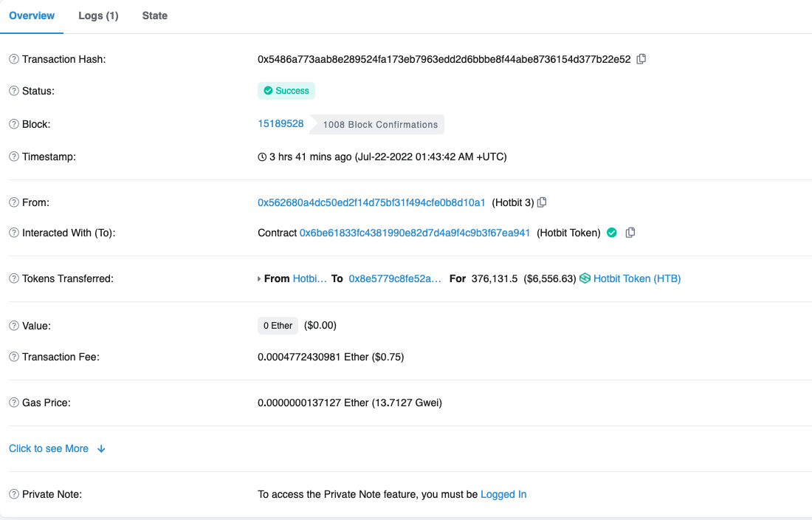Open Hotbit Token (HTB) link

[x=636, y=278]
